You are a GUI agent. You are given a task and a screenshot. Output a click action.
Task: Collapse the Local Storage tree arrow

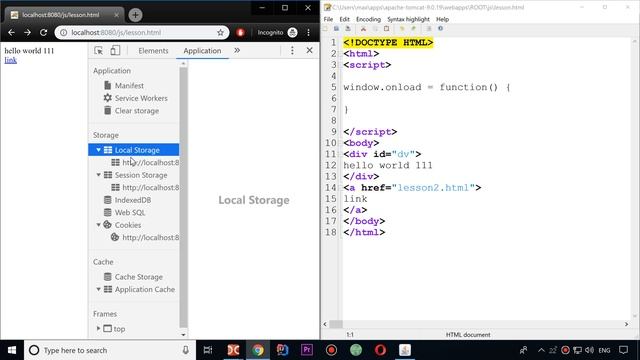click(98, 150)
